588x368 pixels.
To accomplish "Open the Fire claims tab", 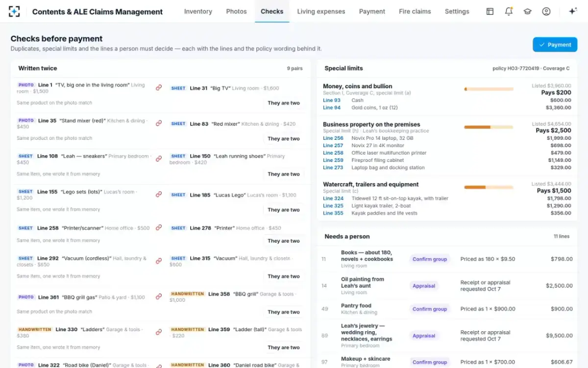I will point(415,11).
